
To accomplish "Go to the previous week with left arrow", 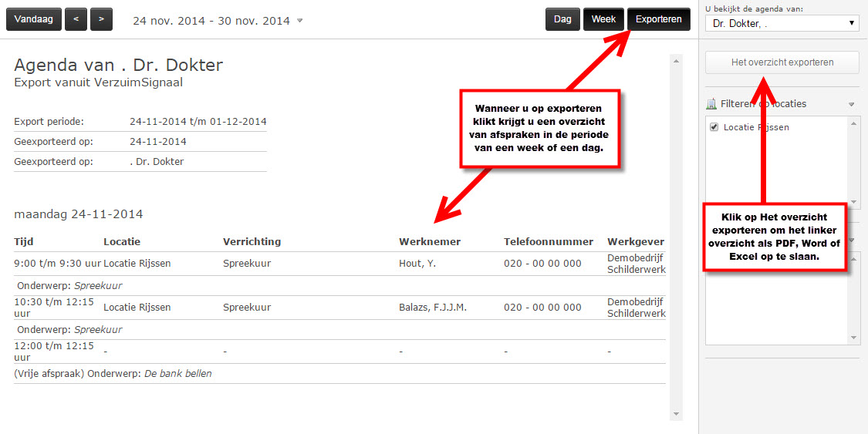I will 76,19.
